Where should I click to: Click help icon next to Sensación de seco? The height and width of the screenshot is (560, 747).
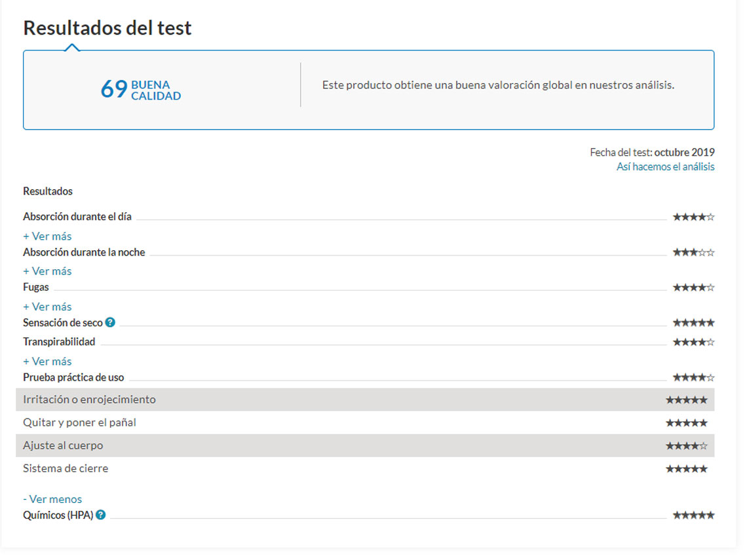point(110,322)
